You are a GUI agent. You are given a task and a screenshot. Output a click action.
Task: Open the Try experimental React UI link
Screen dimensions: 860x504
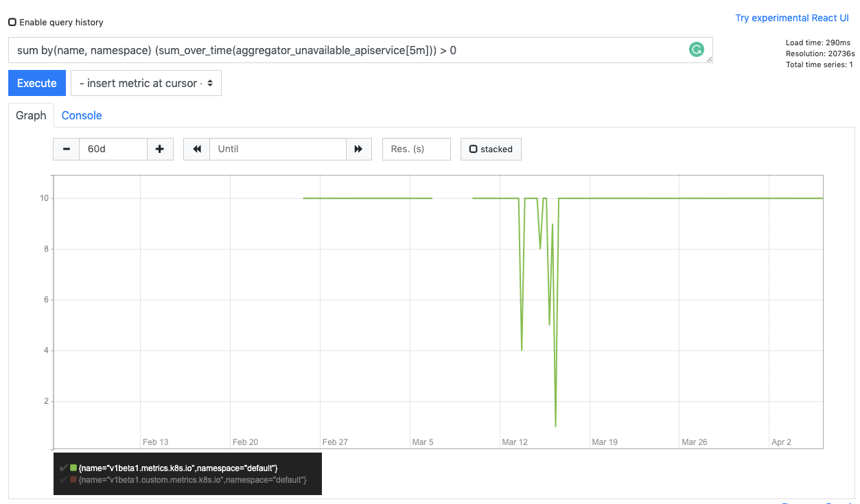pyautogui.click(x=792, y=18)
